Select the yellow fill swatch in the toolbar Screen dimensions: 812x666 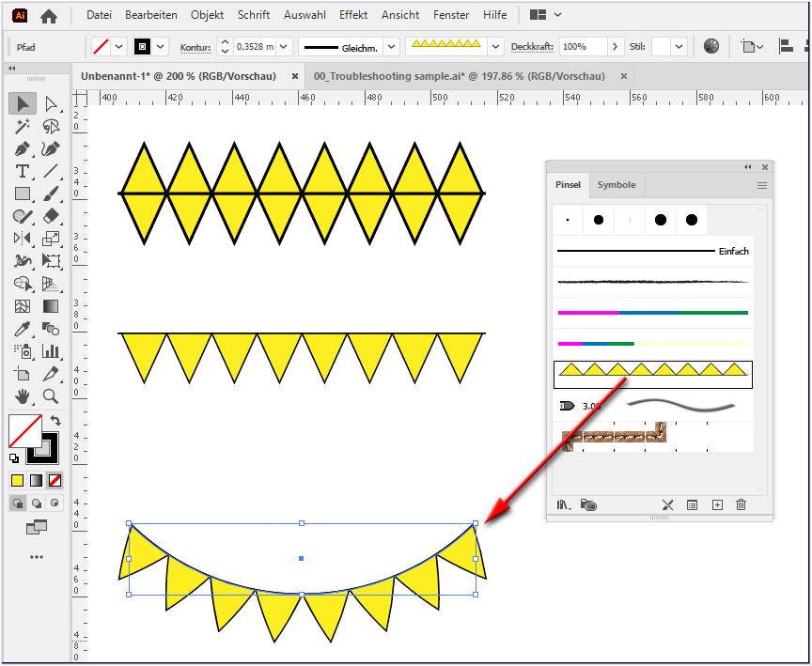(x=17, y=480)
